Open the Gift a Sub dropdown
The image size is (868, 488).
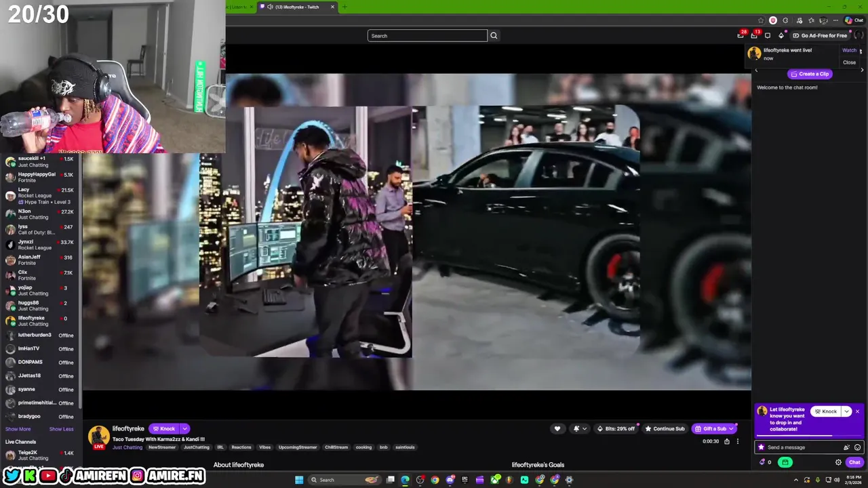tap(714, 428)
